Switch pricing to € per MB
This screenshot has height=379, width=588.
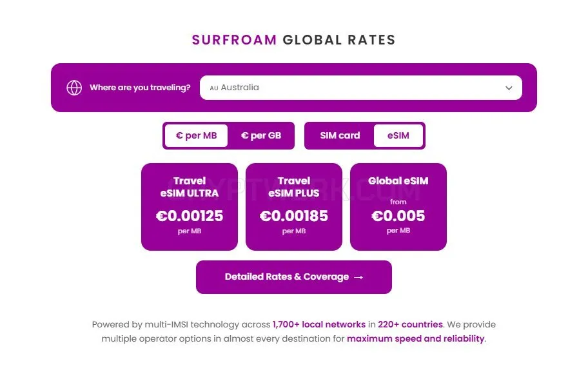[196, 136]
